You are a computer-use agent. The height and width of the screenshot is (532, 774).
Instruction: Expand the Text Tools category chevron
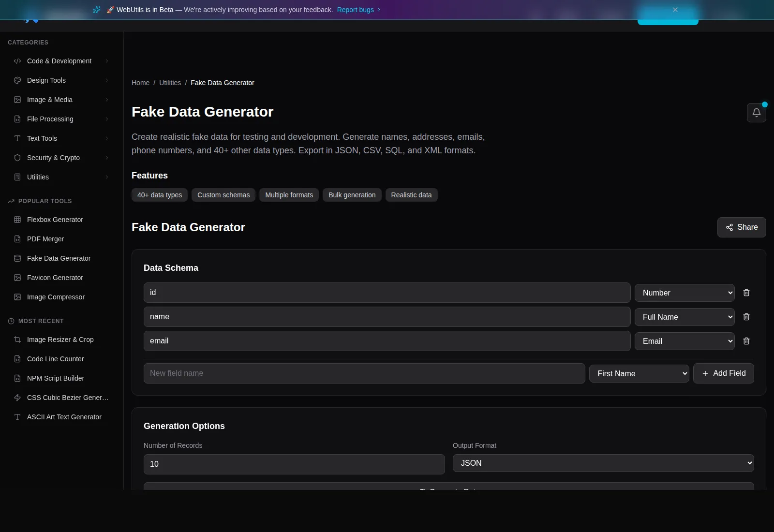(107, 138)
